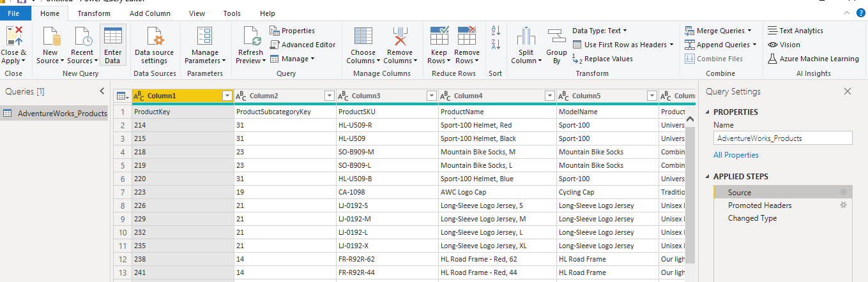Open settings gear of Promoted Headers step

843,205
